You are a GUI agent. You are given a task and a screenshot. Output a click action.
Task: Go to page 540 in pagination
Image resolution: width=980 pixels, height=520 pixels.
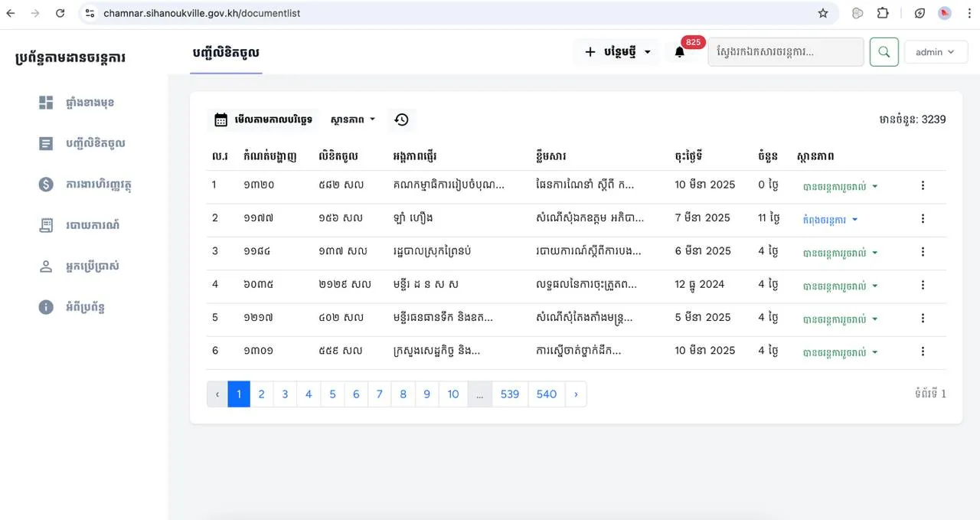pyautogui.click(x=547, y=394)
